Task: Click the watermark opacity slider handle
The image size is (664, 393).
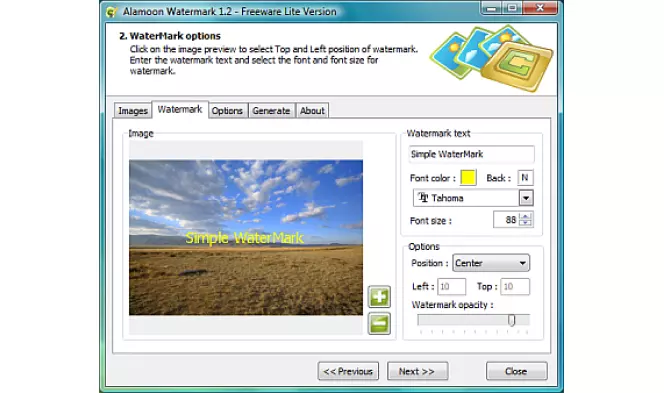Action: click(x=512, y=320)
